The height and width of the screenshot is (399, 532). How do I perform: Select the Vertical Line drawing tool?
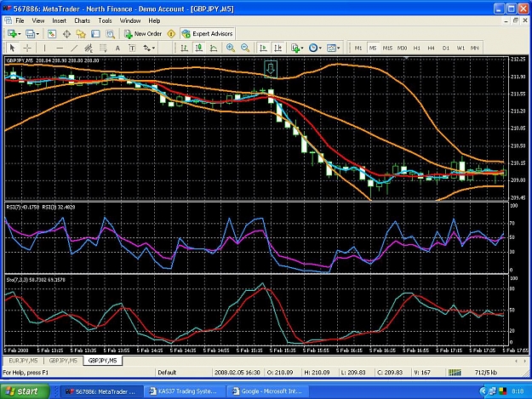tap(44, 48)
